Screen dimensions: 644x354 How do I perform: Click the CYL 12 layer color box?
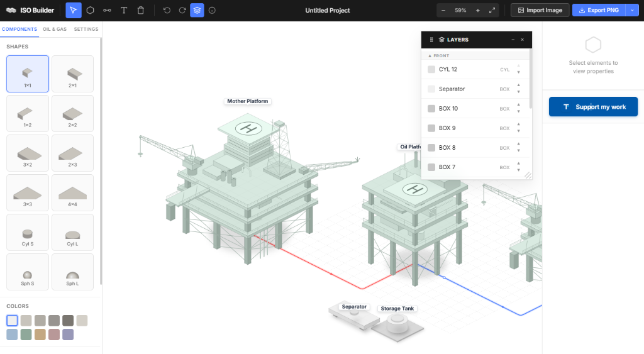[x=431, y=69]
